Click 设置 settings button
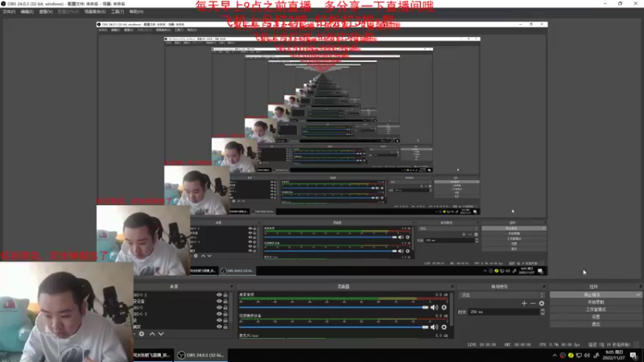This screenshot has height=362, width=644. click(596, 317)
